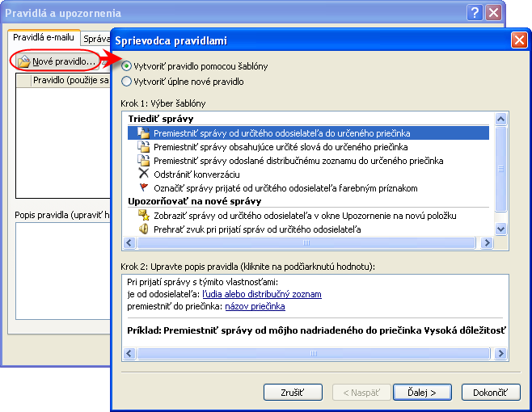Click the red flag icon for marking messages
This screenshot has width=532, height=412.
[x=144, y=187]
